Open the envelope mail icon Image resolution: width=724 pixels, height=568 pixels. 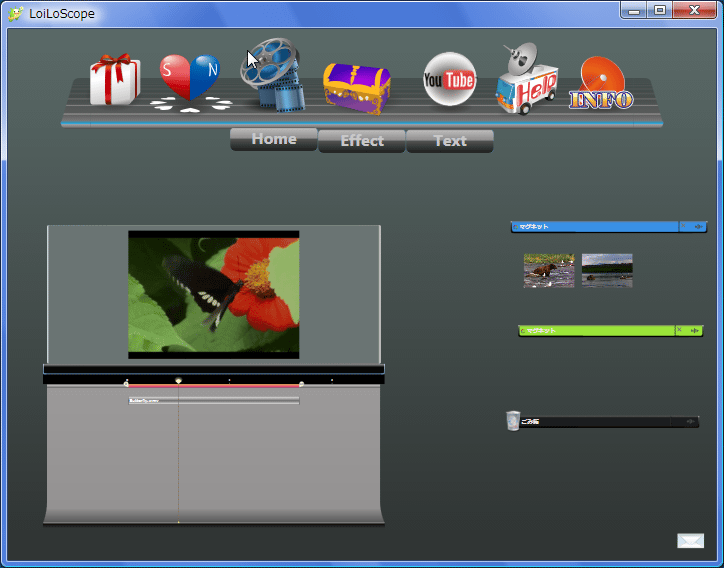click(690, 541)
